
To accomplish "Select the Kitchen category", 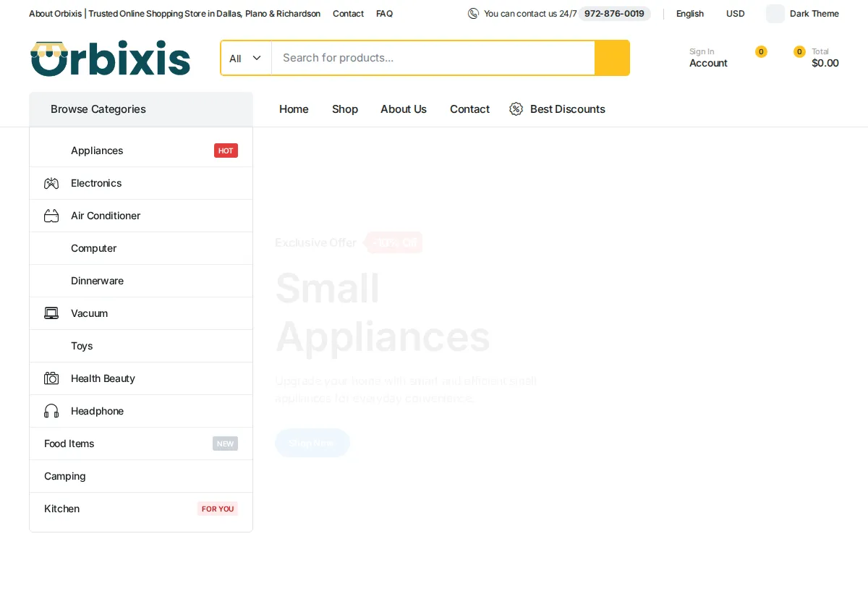I will click(141, 509).
